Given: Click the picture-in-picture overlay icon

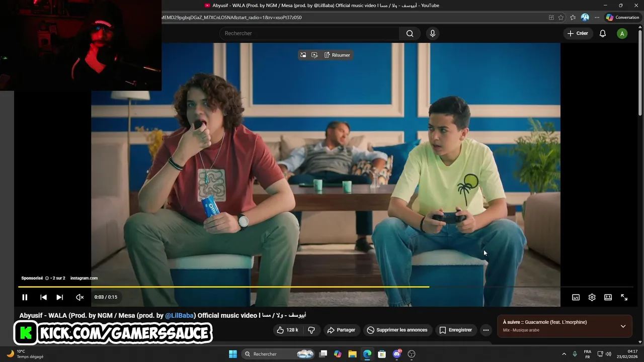Looking at the screenshot, I should pyautogui.click(x=303, y=55).
